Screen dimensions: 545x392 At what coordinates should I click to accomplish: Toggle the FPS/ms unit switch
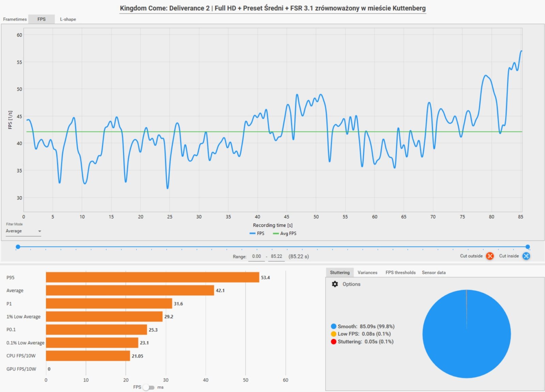click(x=149, y=387)
